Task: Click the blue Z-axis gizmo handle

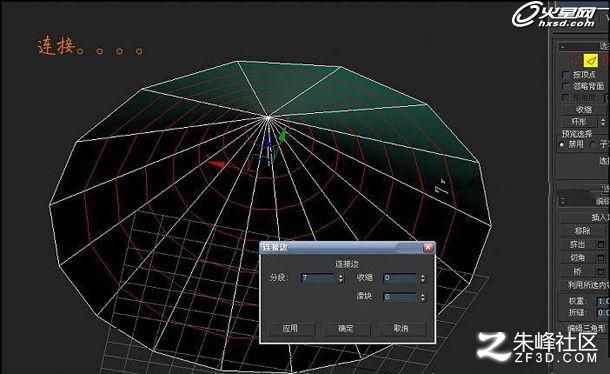Action: pos(268,140)
